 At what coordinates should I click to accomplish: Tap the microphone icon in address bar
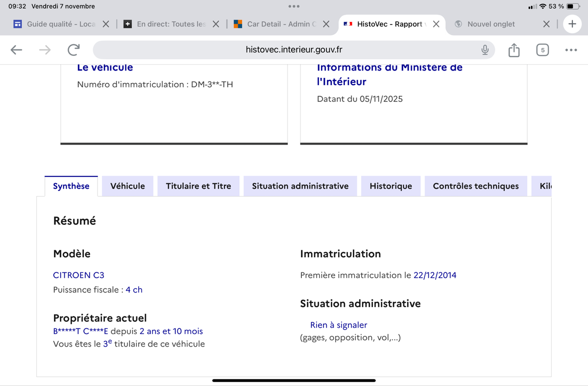(485, 49)
